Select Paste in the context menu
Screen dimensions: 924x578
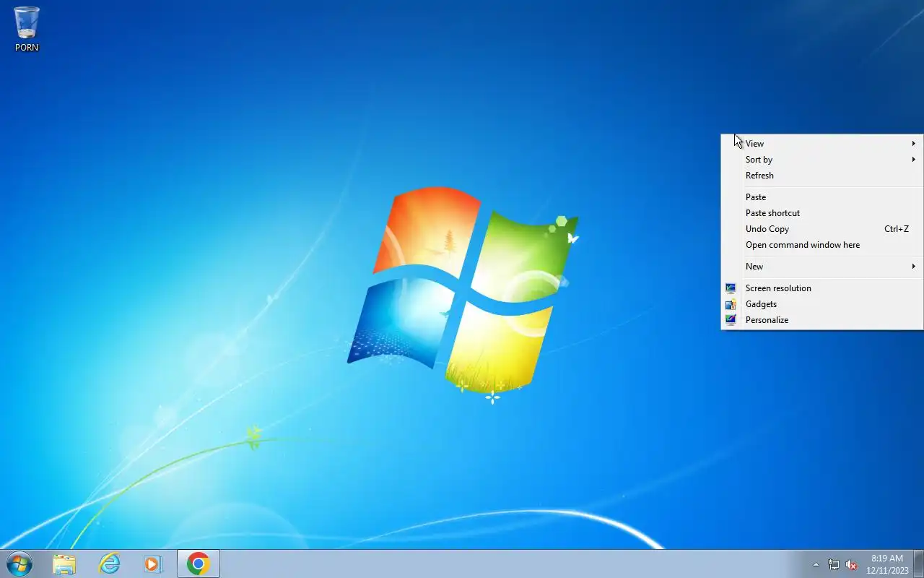822,197
